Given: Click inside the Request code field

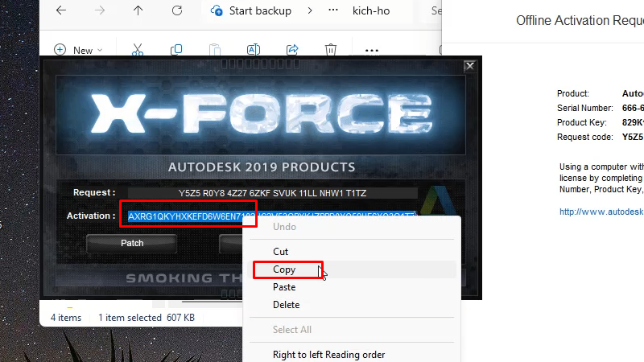Looking at the screenshot, I should pos(272,193).
